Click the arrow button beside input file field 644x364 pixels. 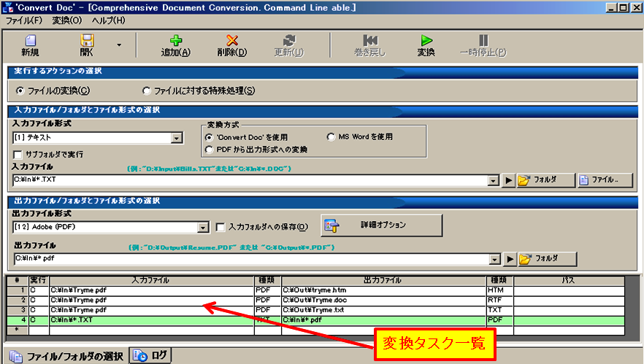pyautogui.click(x=508, y=180)
